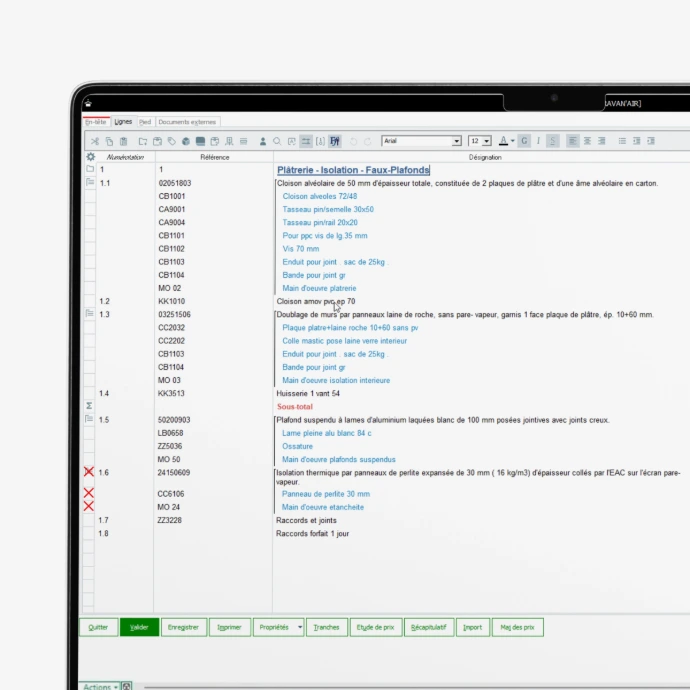Open the Documents externes tab
The height and width of the screenshot is (690, 690).
(187, 122)
